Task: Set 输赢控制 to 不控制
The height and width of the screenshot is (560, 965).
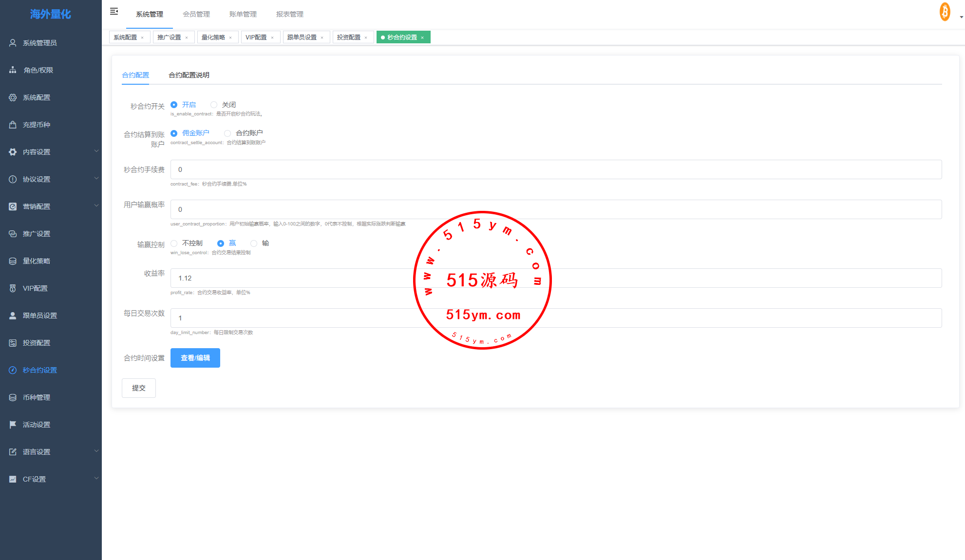Action: click(x=174, y=243)
